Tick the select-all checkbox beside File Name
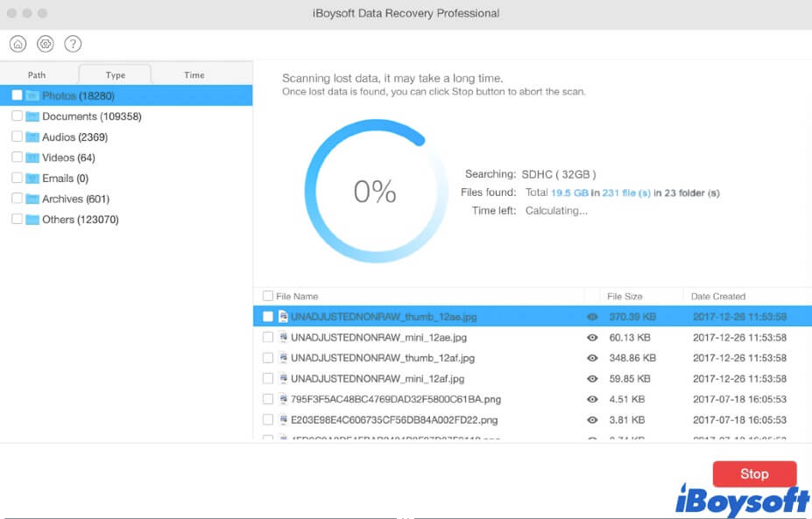812x519 pixels. point(268,296)
